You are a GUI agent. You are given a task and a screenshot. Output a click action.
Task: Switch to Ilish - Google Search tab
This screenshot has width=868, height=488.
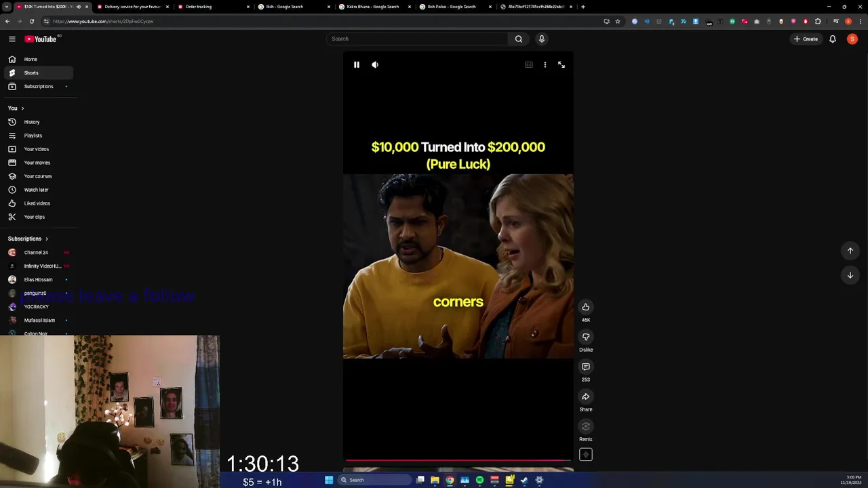tap(294, 7)
